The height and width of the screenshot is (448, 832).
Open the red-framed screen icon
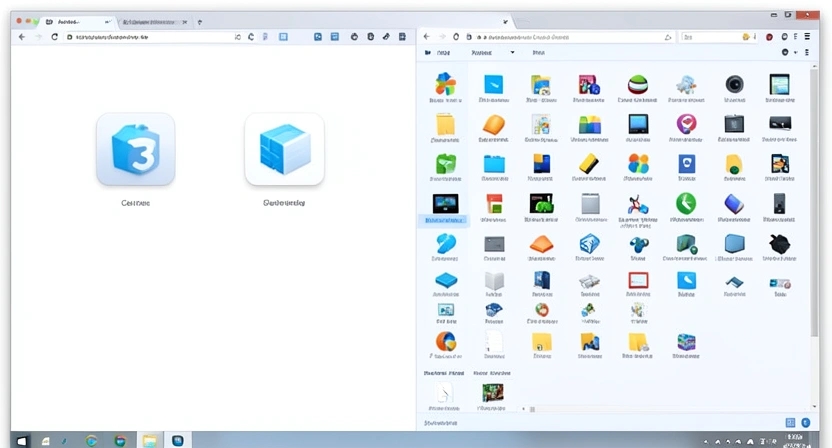(x=638, y=280)
